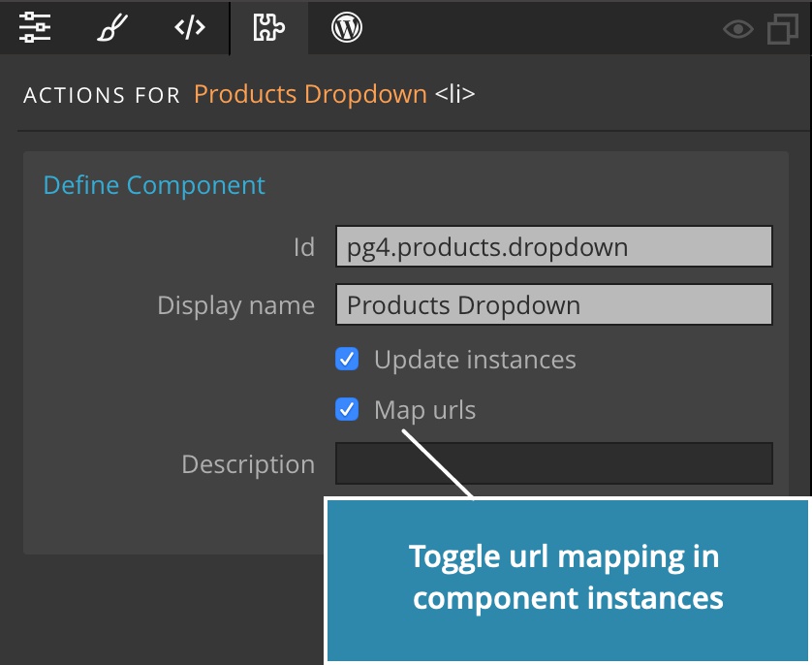Open the WordPress actions tab
Screen dimensions: 812x665
coord(347,27)
